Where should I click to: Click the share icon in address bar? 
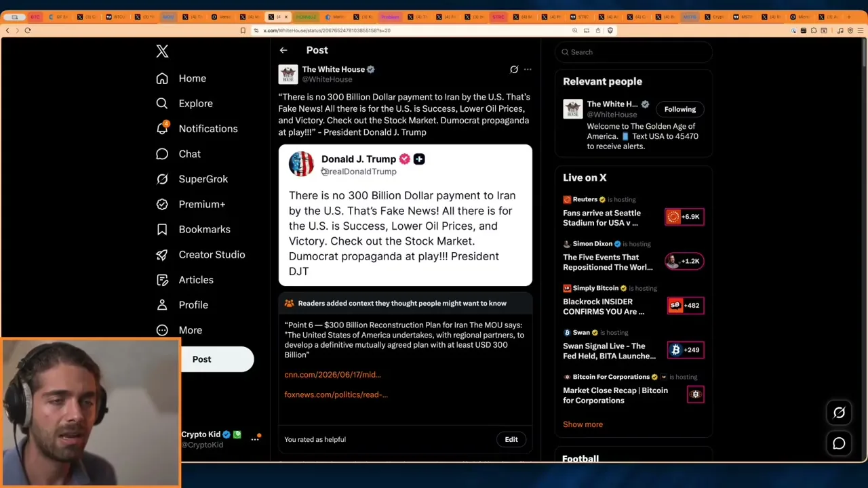coord(597,30)
